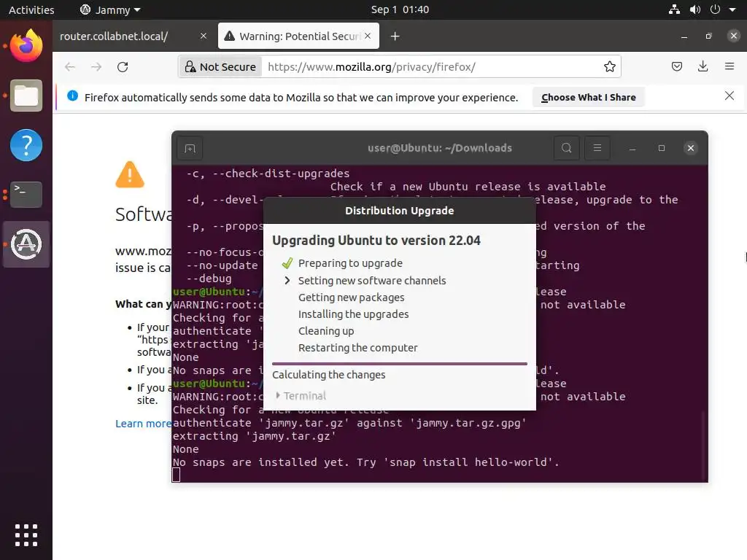The height and width of the screenshot is (560, 747).
Task: Open the Firefox application menu
Action: click(729, 66)
